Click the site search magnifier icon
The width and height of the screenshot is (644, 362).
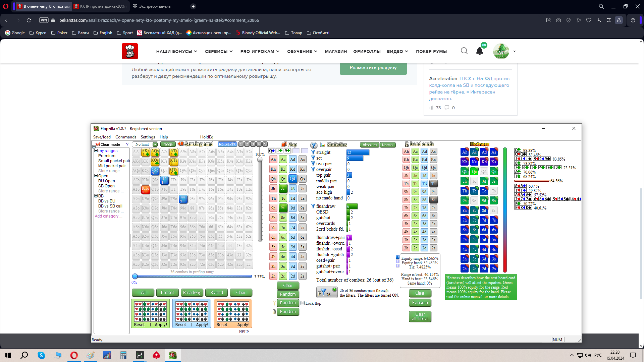(464, 51)
